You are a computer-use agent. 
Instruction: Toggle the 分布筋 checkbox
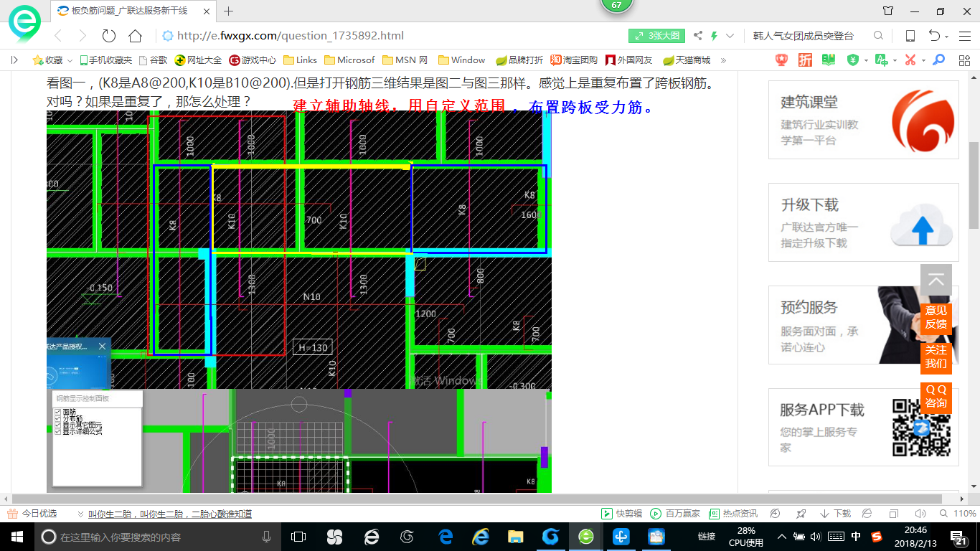click(58, 419)
